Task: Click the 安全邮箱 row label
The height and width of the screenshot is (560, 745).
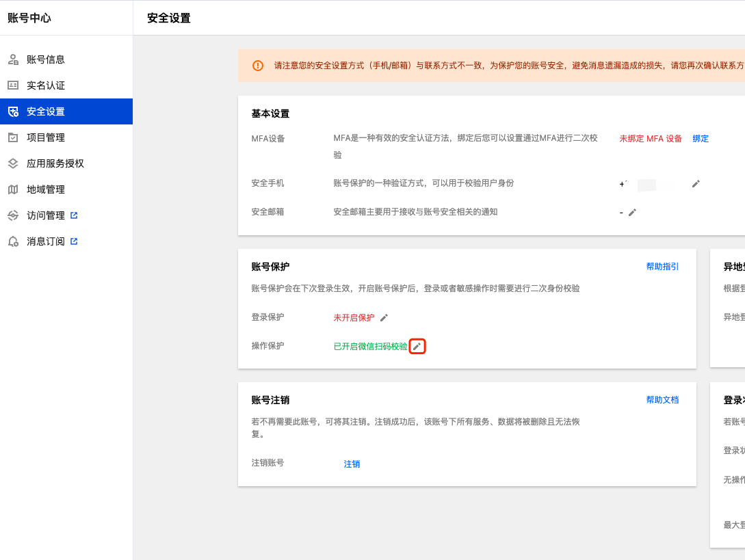Action: click(267, 211)
